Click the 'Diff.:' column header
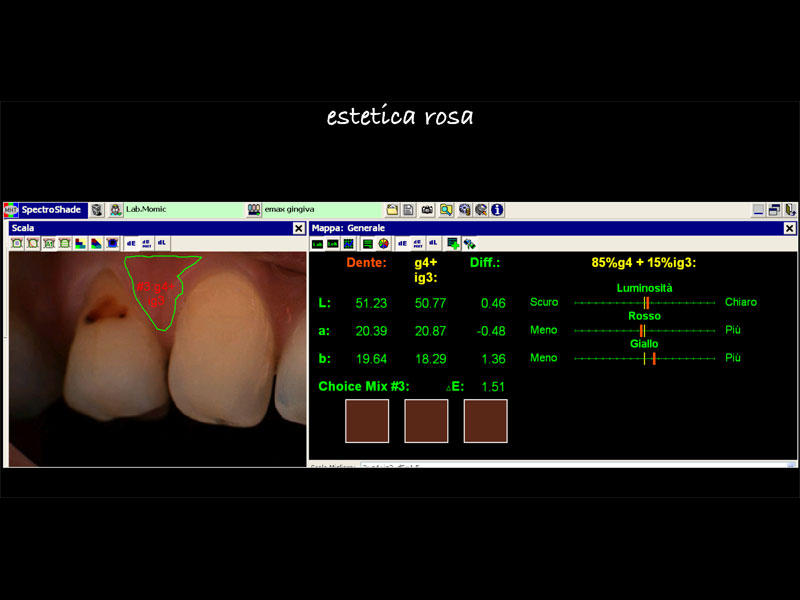This screenshot has width=800, height=600. pyautogui.click(x=485, y=263)
